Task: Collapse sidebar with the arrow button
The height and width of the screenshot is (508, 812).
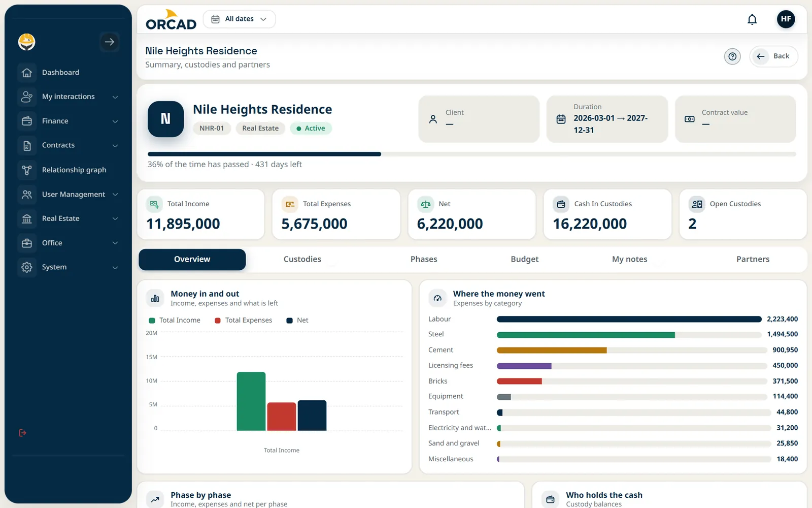Action: (110, 42)
